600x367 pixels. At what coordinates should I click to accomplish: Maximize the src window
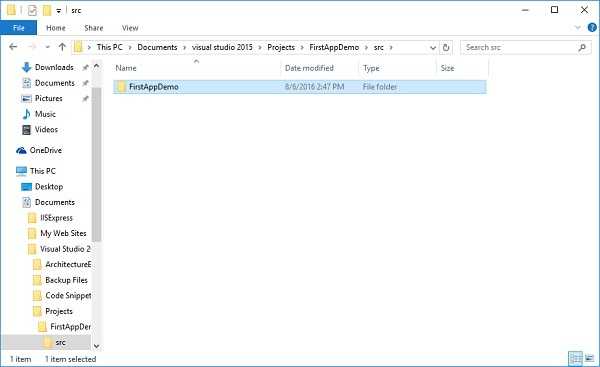click(554, 10)
